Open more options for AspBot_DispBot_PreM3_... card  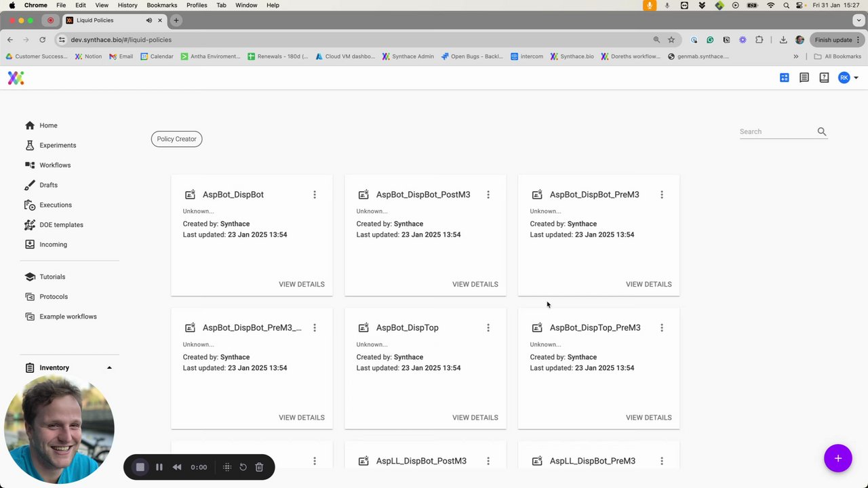315,328
